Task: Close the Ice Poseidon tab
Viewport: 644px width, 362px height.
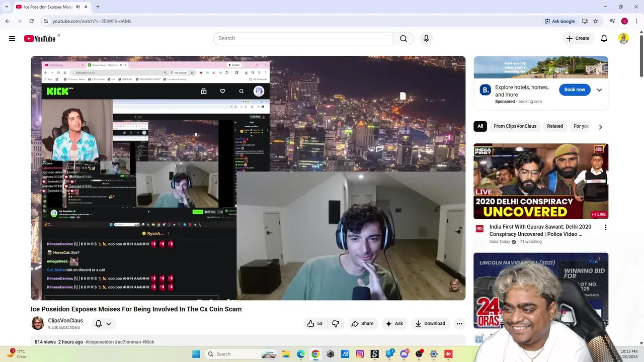Action: click(86, 7)
